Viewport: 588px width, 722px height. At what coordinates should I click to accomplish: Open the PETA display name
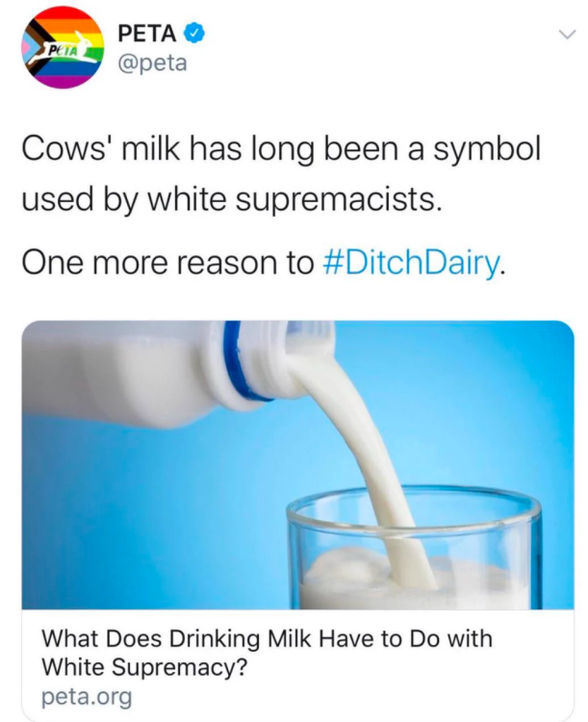(x=148, y=34)
